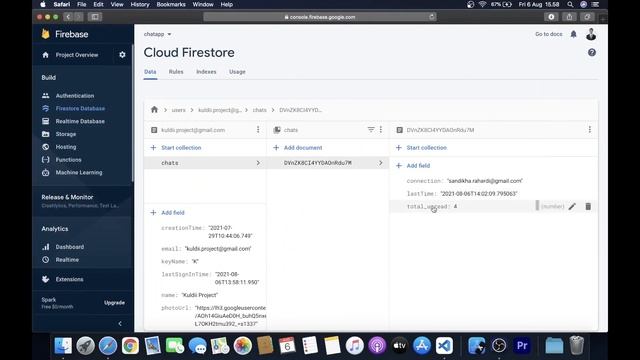Click Add field in user document column
Screen dimensions: 640x360
pos(168,213)
